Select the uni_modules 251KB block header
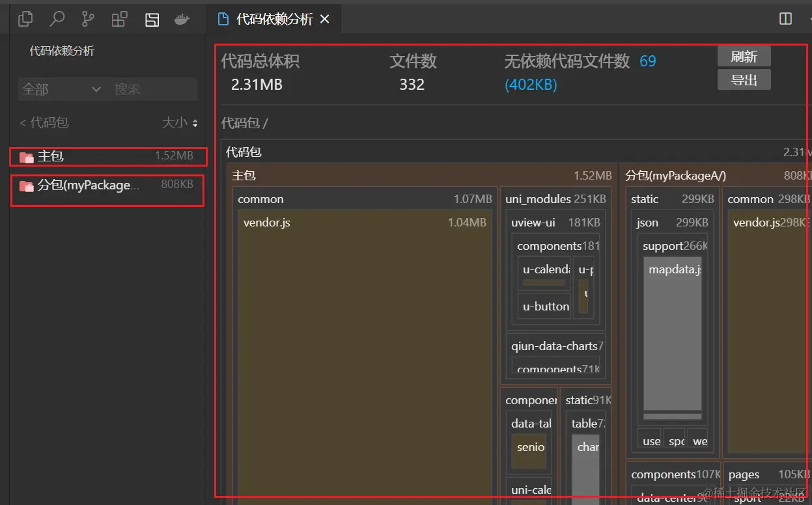Screen dimensions: 812x505 click(x=555, y=199)
